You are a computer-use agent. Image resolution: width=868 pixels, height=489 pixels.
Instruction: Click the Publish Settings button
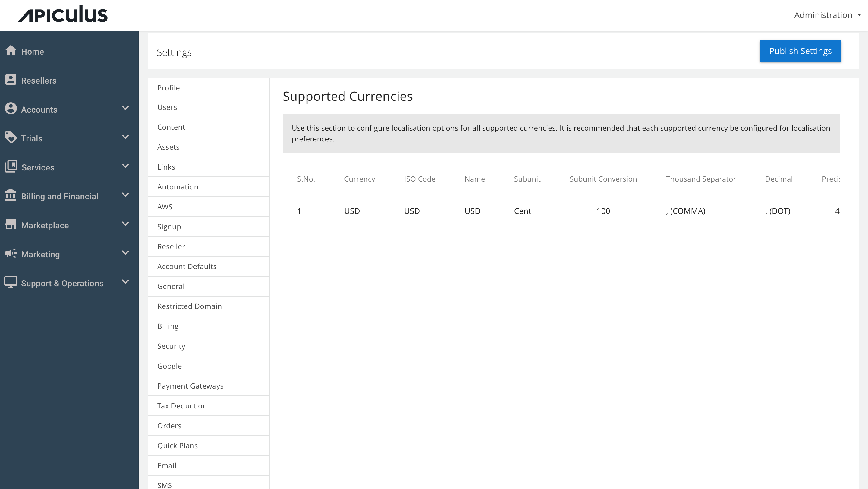[x=800, y=51]
